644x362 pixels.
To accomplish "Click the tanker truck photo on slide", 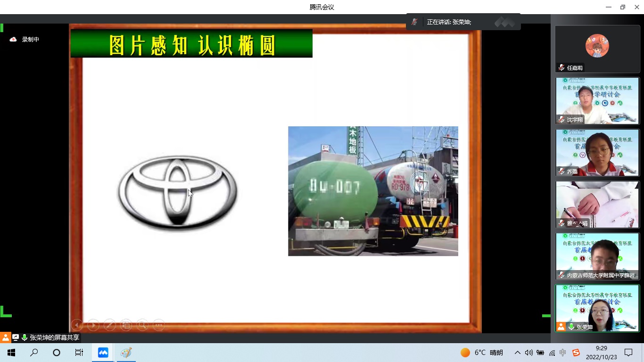I will click(x=373, y=191).
